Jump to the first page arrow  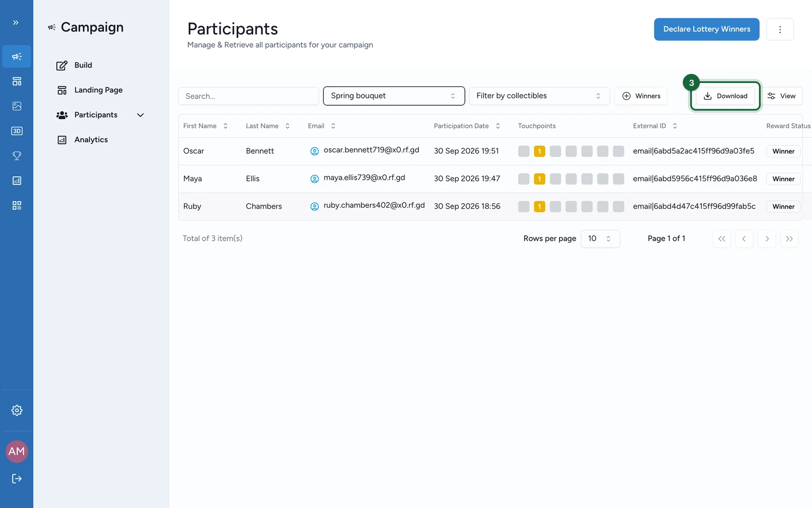(x=722, y=239)
